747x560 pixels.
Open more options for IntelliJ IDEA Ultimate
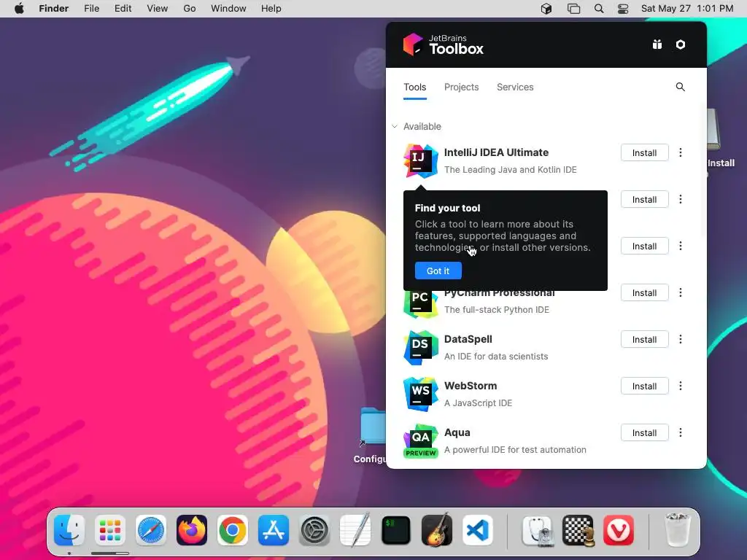point(681,152)
